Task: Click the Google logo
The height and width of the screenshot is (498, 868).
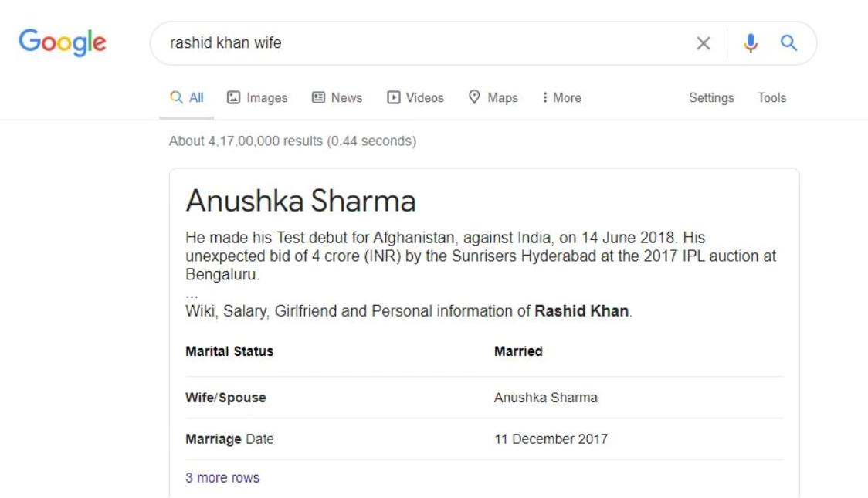Action: [x=62, y=42]
